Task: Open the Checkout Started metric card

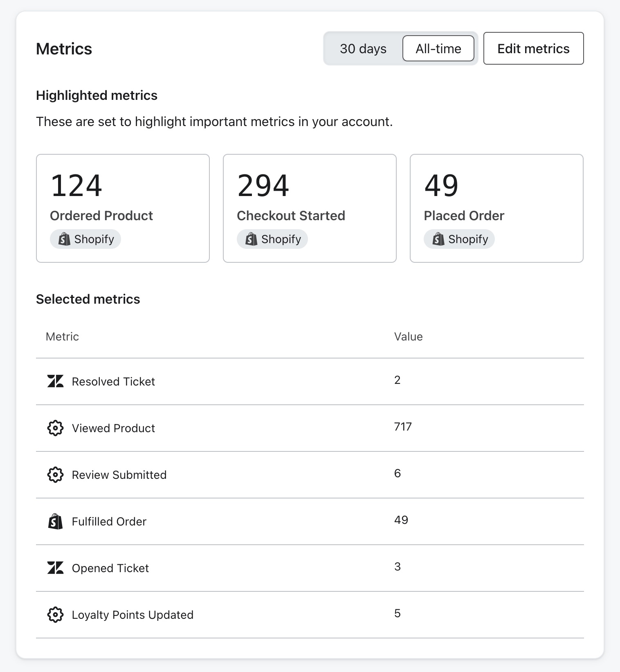Action: tap(310, 208)
